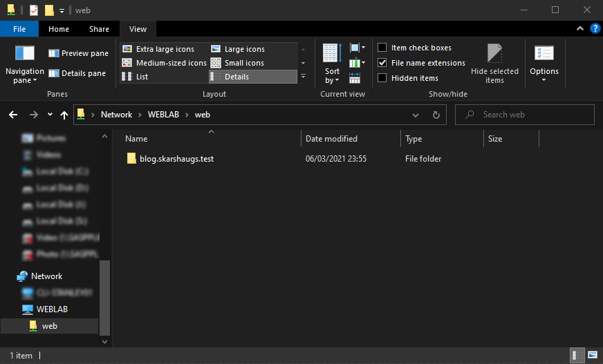This screenshot has width=603, height=364.
Task: Size all columns to fit
Action: click(x=355, y=78)
